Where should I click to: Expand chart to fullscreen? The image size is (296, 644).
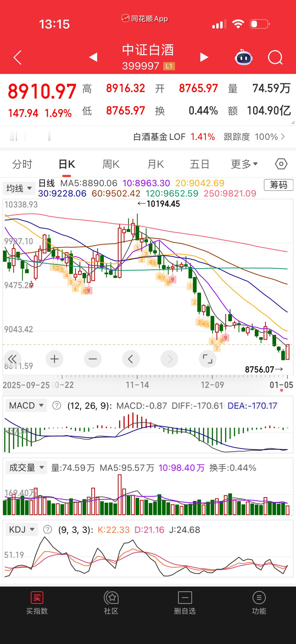click(207, 359)
